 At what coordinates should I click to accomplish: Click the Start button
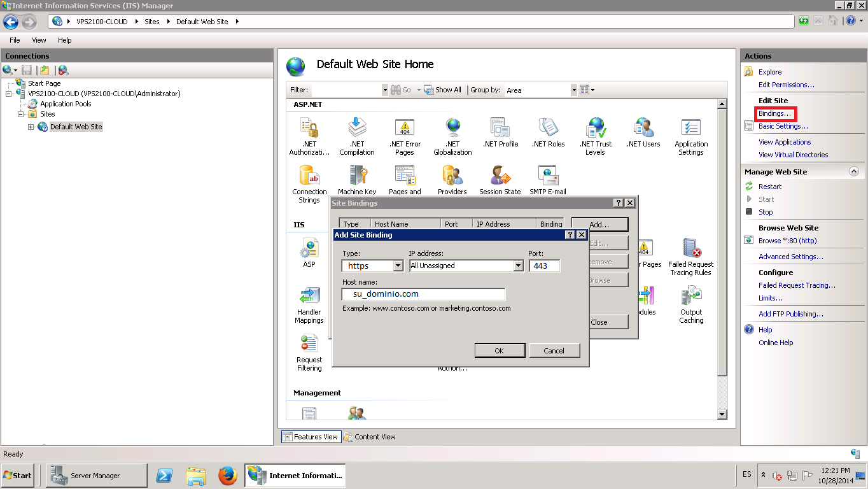click(18, 476)
